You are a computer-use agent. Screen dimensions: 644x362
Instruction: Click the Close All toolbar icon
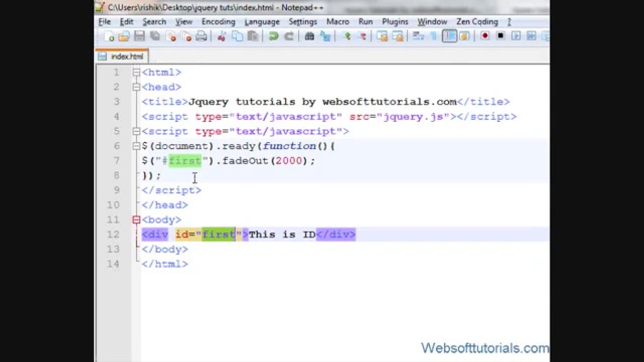[x=186, y=36]
